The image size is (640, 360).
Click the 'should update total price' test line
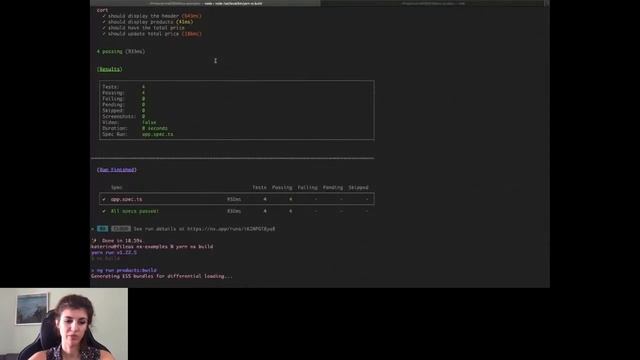[x=152, y=34]
